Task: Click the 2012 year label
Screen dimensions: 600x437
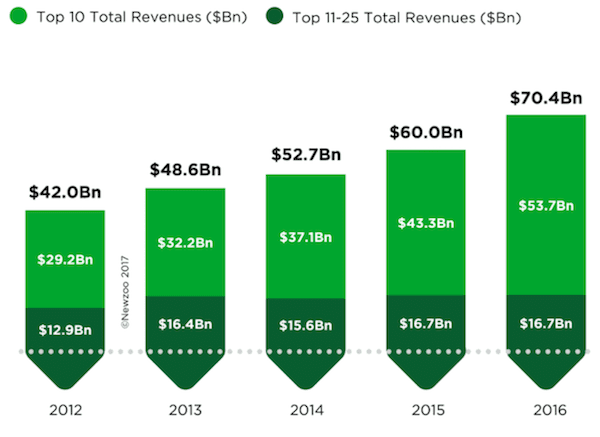Action: 65,410
